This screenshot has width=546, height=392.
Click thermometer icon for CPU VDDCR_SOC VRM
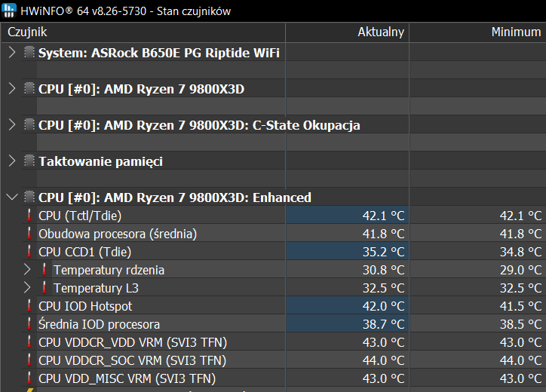(x=29, y=360)
